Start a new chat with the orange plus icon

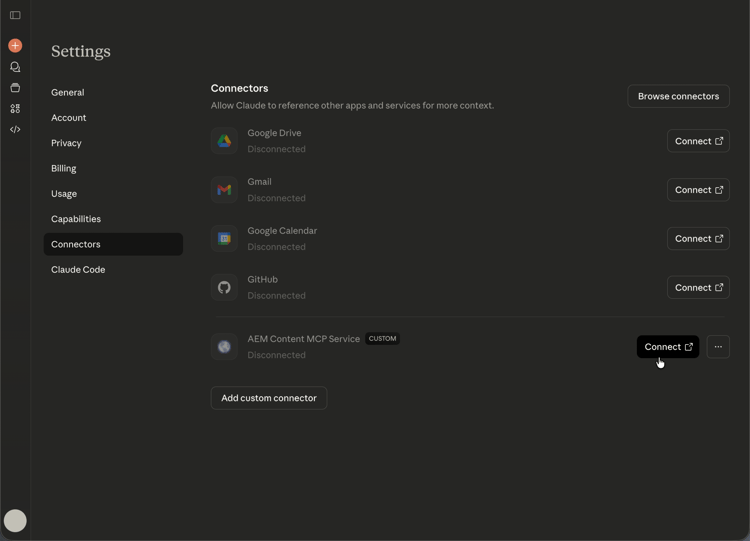click(15, 45)
